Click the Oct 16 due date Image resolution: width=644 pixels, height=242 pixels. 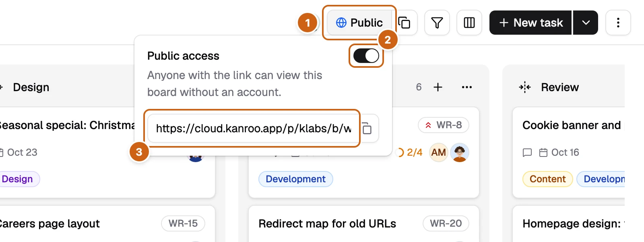pos(559,152)
